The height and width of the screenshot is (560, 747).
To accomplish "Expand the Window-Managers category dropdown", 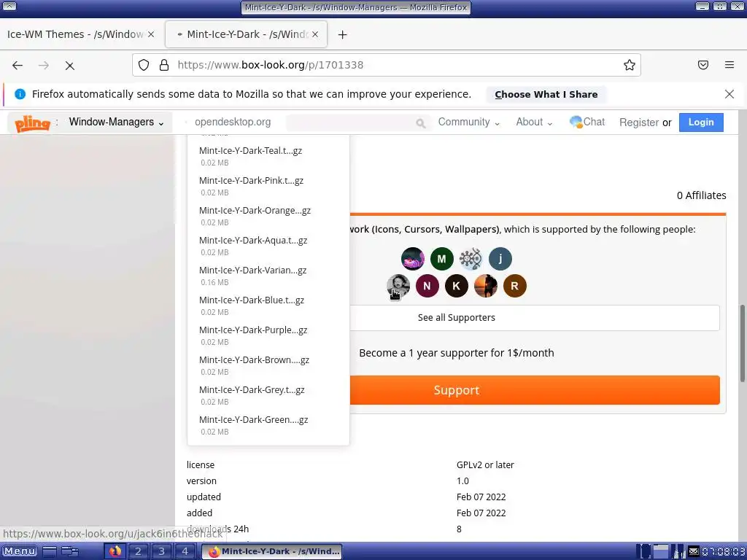I will (x=116, y=122).
